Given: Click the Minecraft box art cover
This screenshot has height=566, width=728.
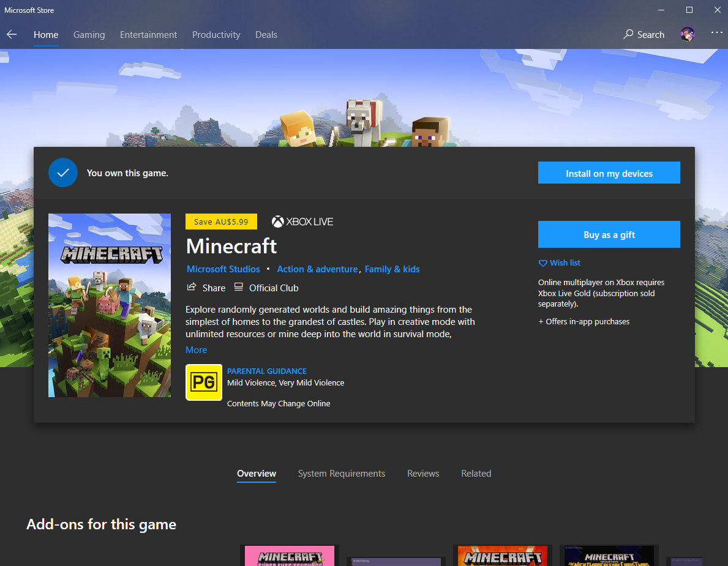Looking at the screenshot, I should [110, 305].
